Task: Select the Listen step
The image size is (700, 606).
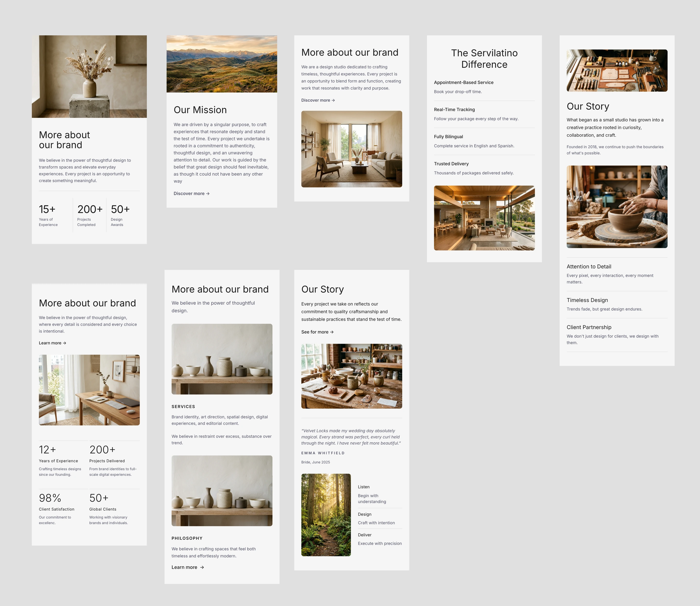Action: [x=380, y=494]
